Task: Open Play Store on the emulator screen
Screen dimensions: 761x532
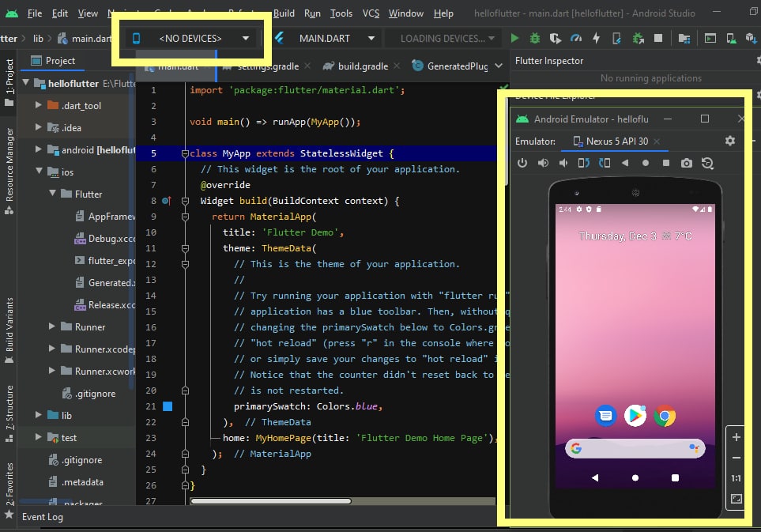Action: click(635, 416)
